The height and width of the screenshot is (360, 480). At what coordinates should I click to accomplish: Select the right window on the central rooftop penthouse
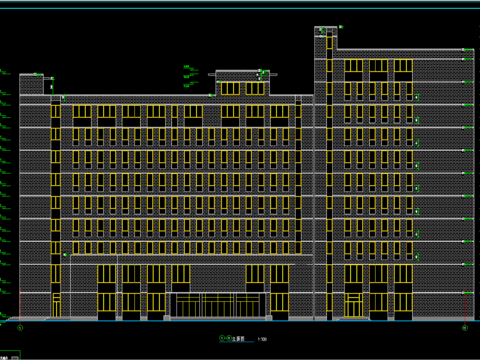tap(255, 89)
